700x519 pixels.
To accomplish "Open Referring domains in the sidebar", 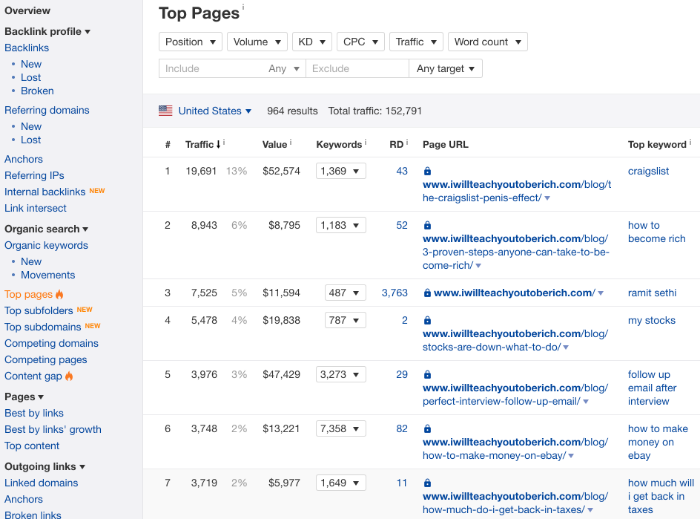I will tap(47, 110).
